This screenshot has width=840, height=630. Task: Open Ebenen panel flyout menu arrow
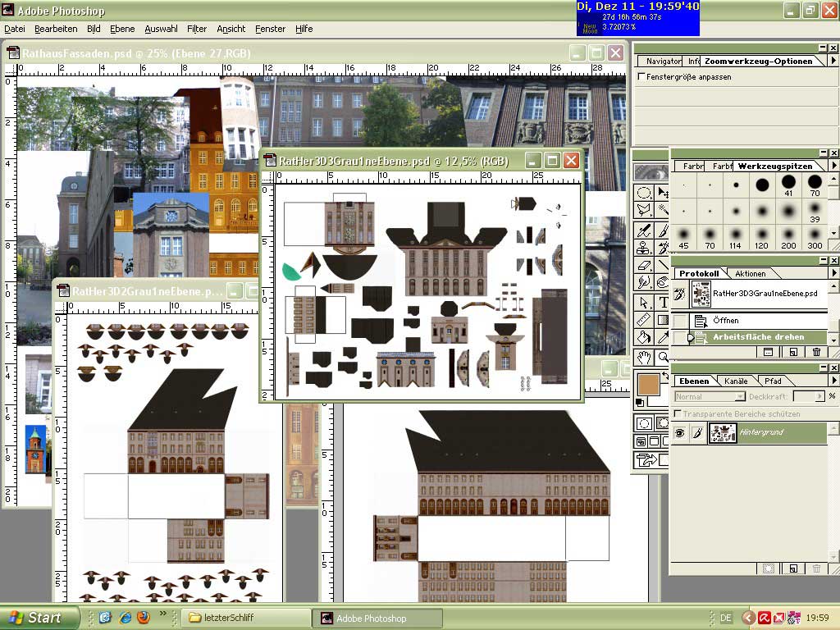833,381
